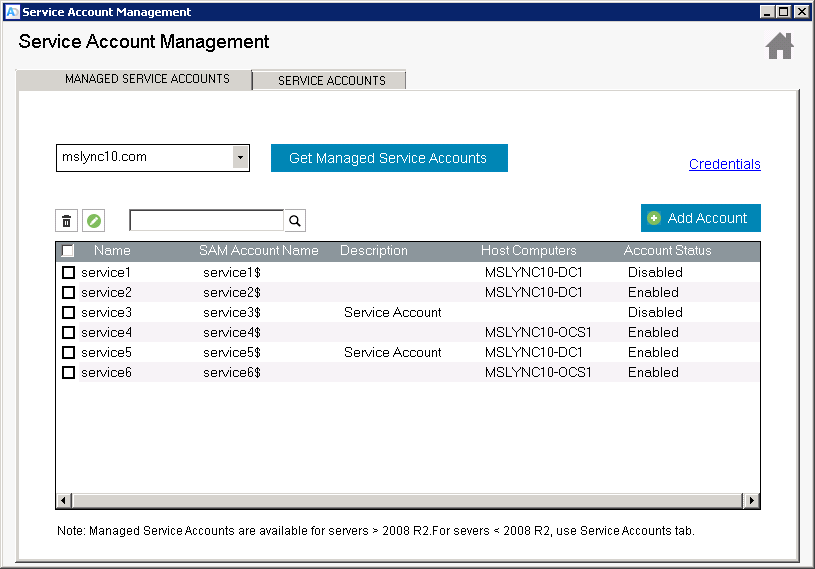Screen dimensions: 815x569
Task: Open the Credentials link
Action: click(724, 164)
